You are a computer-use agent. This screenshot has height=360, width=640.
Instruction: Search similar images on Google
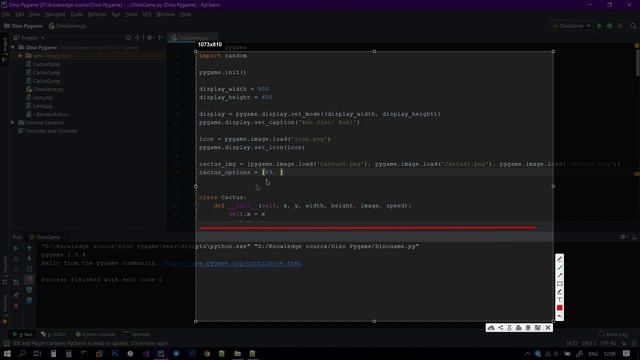(509, 328)
